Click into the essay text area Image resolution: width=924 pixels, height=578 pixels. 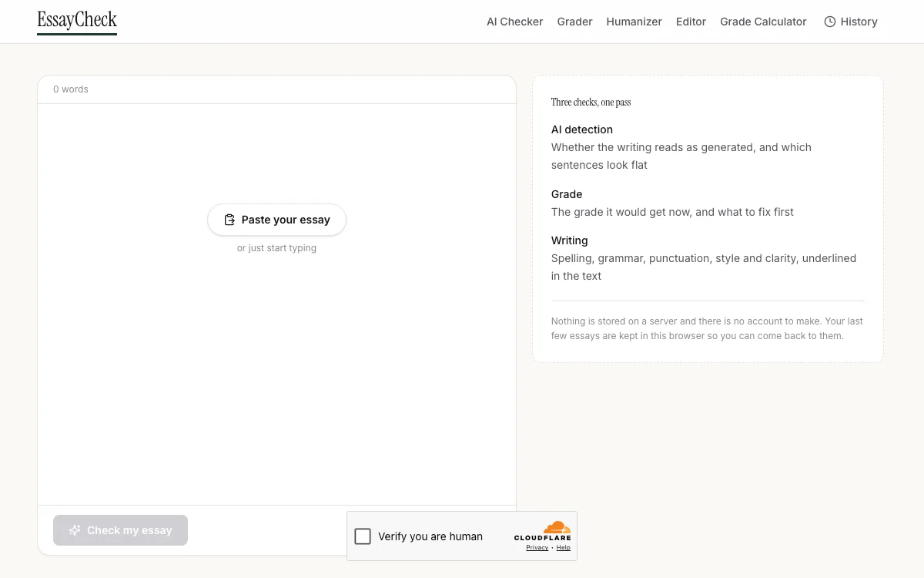pyautogui.click(x=276, y=304)
